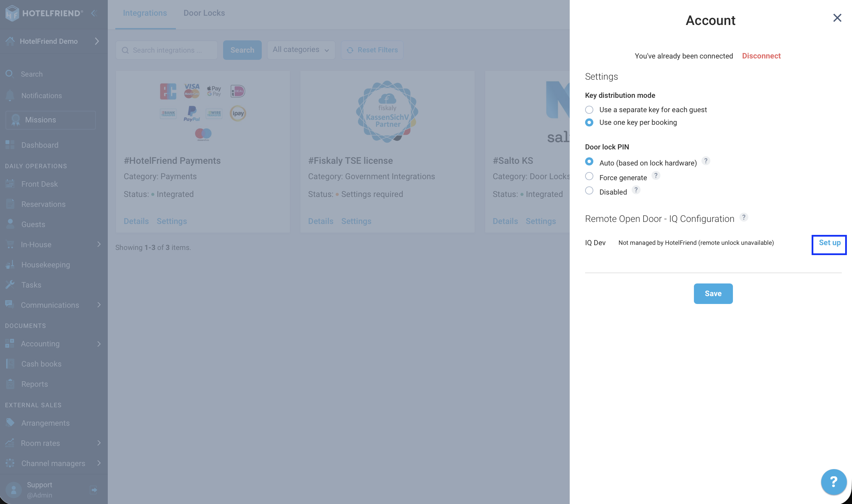The width and height of the screenshot is (852, 504).
Task: Open the All categories dropdown
Action: point(301,50)
